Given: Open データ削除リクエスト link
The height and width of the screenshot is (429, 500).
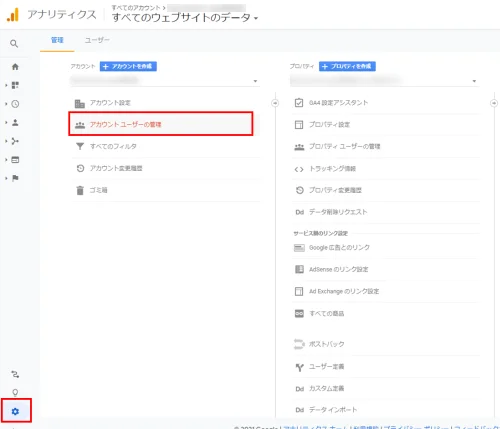Looking at the screenshot, I should click(x=338, y=212).
